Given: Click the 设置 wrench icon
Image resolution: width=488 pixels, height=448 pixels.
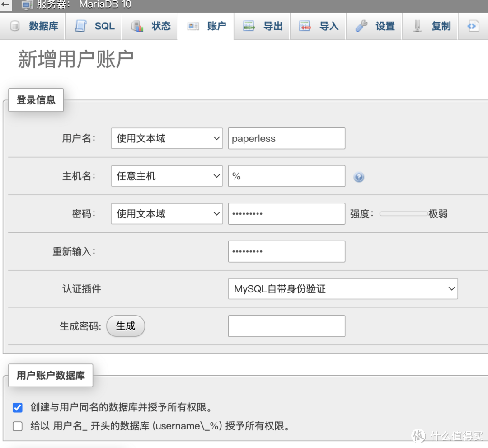Looking at the screenshot, I should point(361,26).
